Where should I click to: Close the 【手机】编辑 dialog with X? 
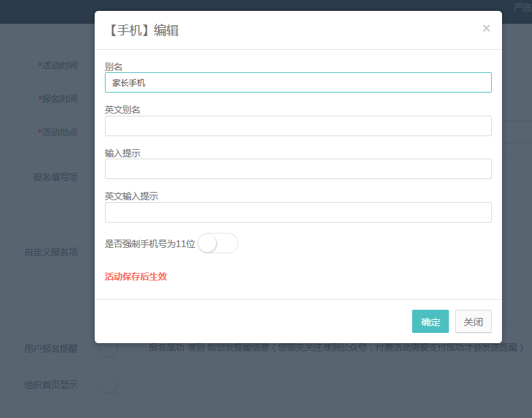(486, 29)
